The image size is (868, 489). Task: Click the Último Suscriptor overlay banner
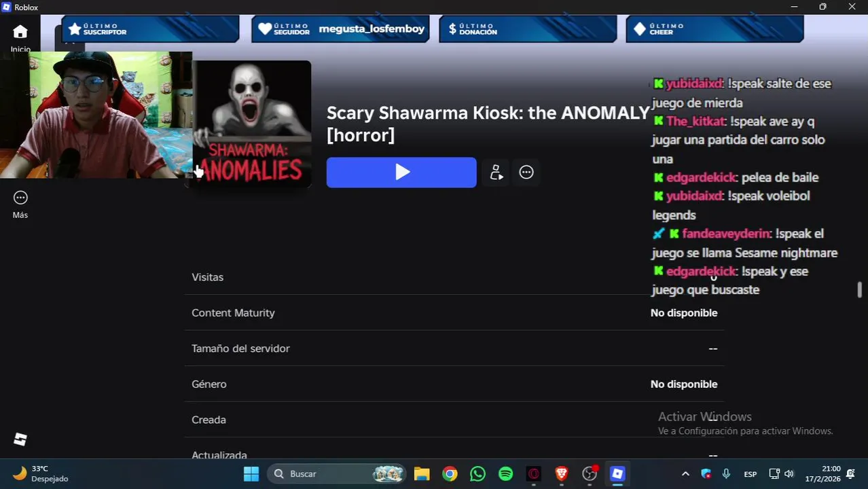point(151,29)
